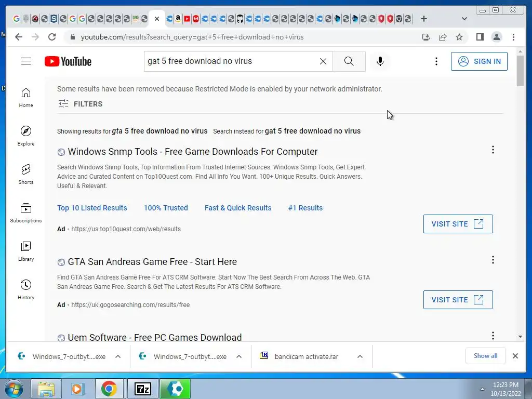Open the Chrome profile avatar

496,37
